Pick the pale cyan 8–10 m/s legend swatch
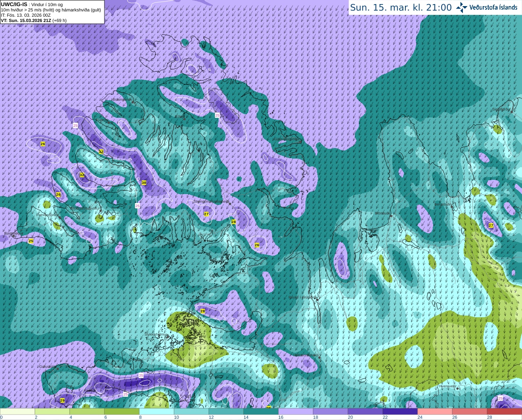 (x=157, y=411)
